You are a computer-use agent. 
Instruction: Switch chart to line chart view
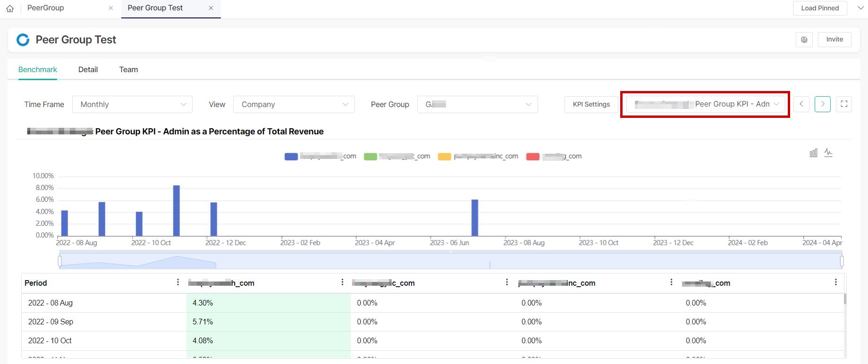828,153
